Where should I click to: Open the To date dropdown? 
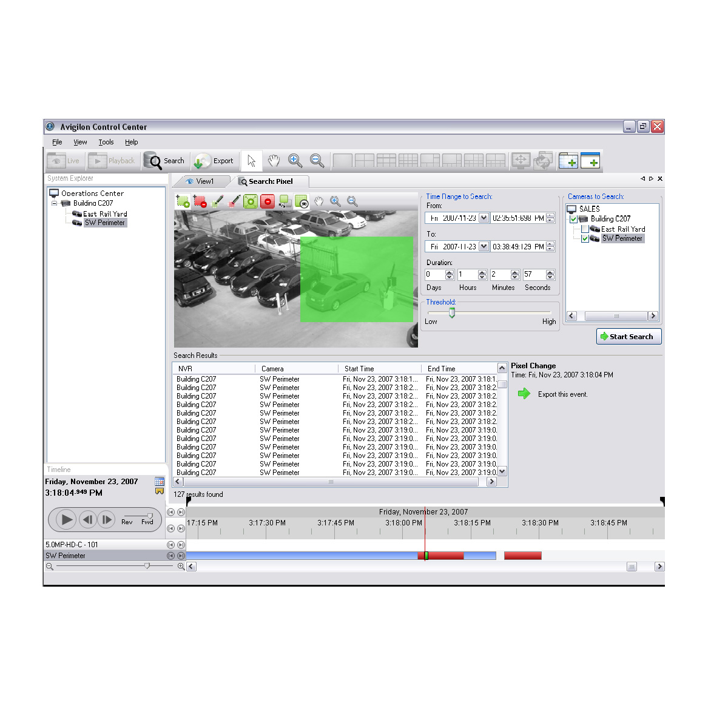[484, 246]
